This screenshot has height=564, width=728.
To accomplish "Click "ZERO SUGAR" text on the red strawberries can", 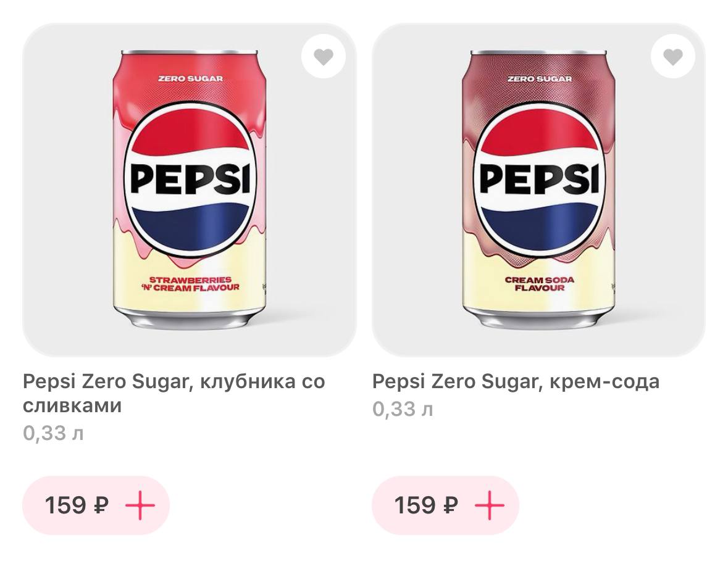I will (x=190, y=79).
